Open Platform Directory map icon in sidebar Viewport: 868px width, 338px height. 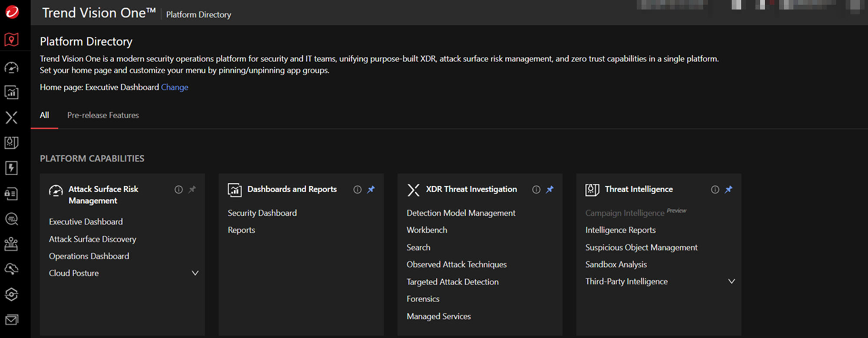point(12,40)
